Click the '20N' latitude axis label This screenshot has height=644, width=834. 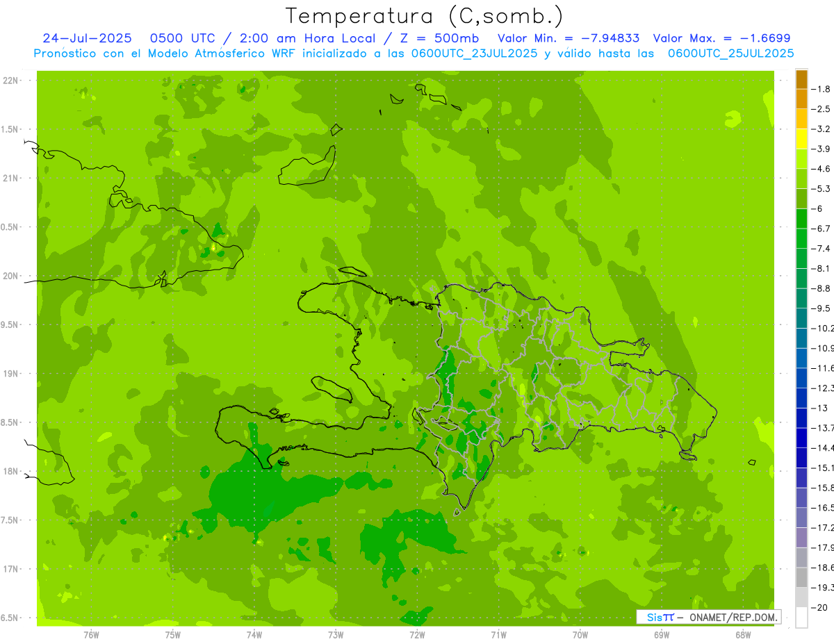coord(10,276)
